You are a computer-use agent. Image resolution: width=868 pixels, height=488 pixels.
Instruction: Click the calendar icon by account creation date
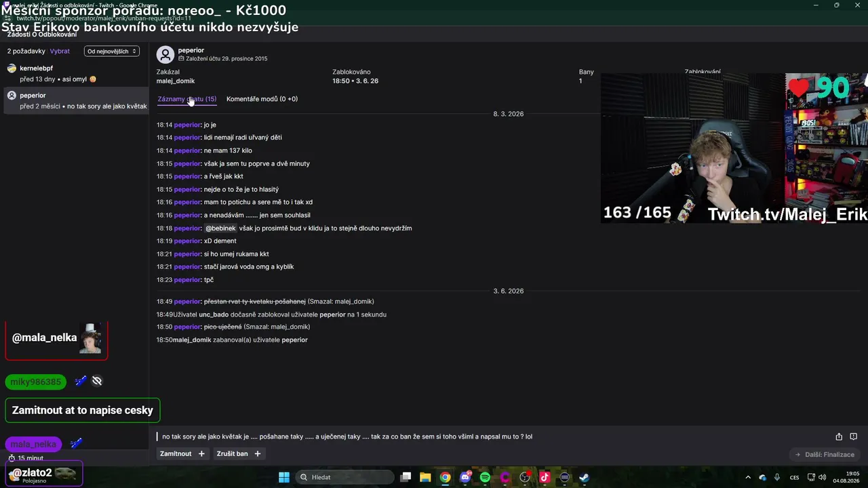point(181,59)
